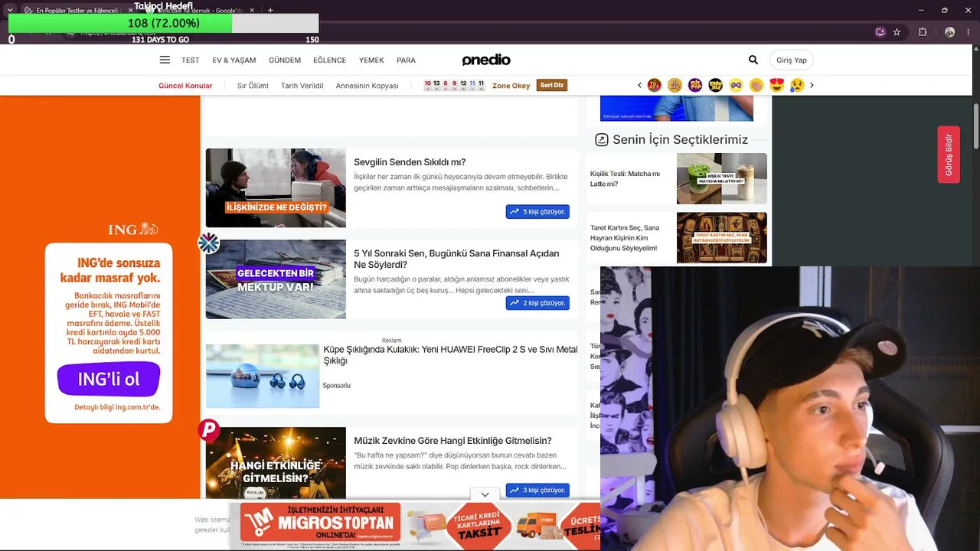Click Detaylı bilgi ing.com.tr'de link
The height and width of the screenshot is (551, 980).
[117, 407]
